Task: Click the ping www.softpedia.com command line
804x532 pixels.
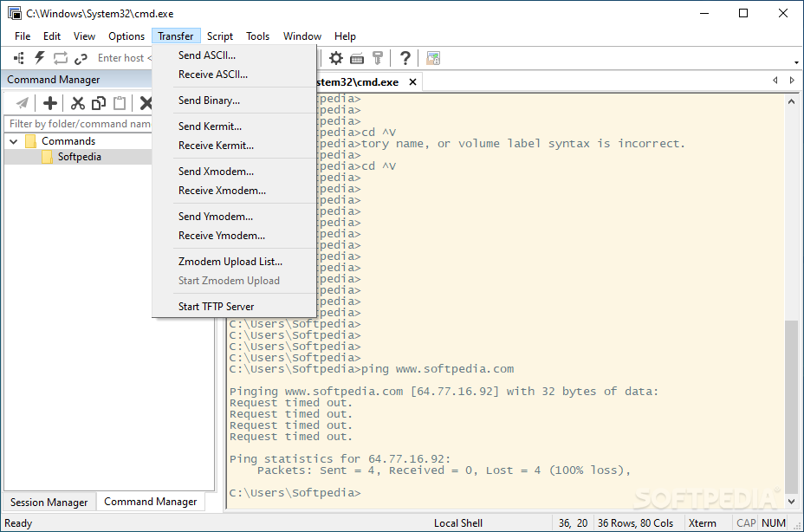Action: (x=372, y=369)
